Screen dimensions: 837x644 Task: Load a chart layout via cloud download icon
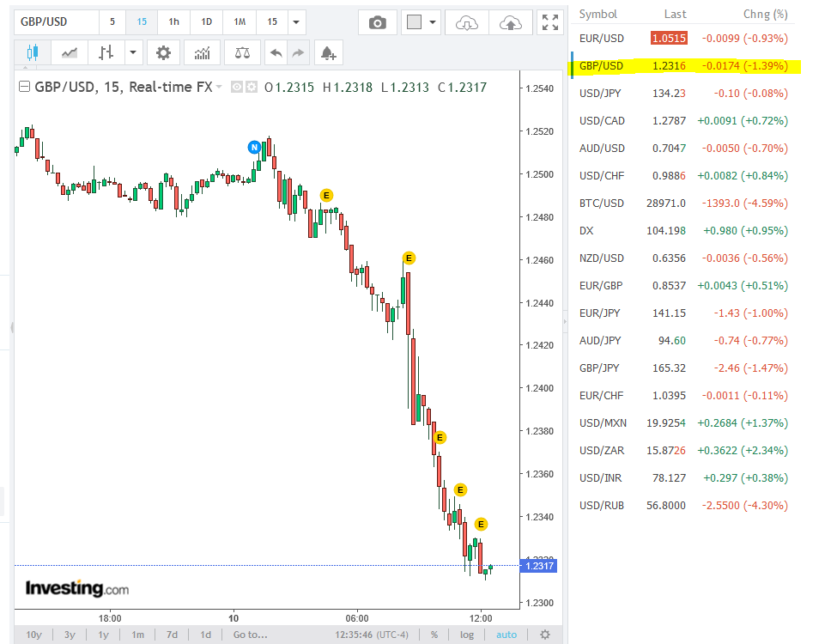pyautogui.click(x=466, y=22)
